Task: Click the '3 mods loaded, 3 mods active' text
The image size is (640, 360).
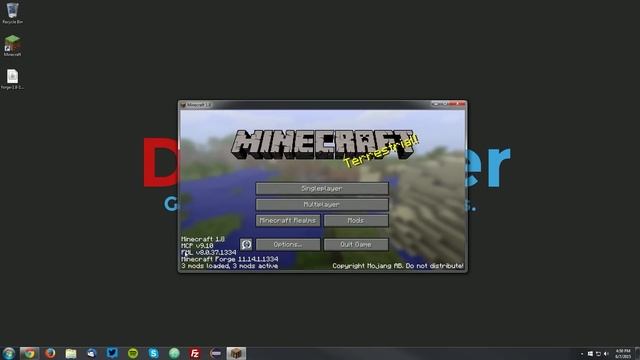Action: pos(230,266)
